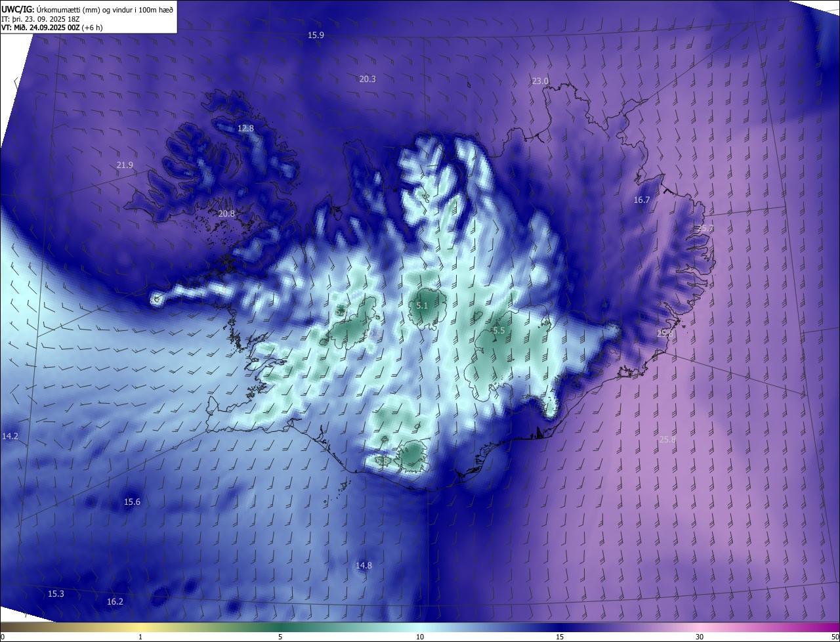Click the '1' tick on the color scale
The width and height of the screenshot is (840, 642).
[140, 637]
